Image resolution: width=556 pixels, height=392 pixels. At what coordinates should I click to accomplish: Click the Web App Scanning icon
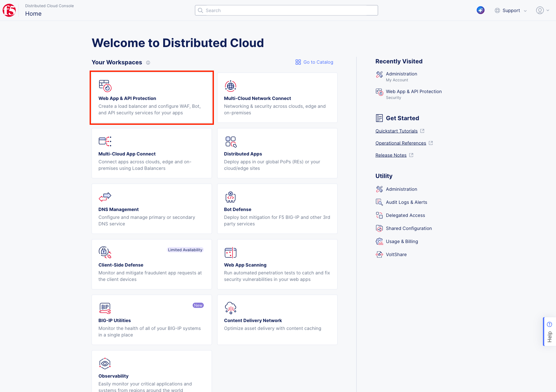click(231, 253)
